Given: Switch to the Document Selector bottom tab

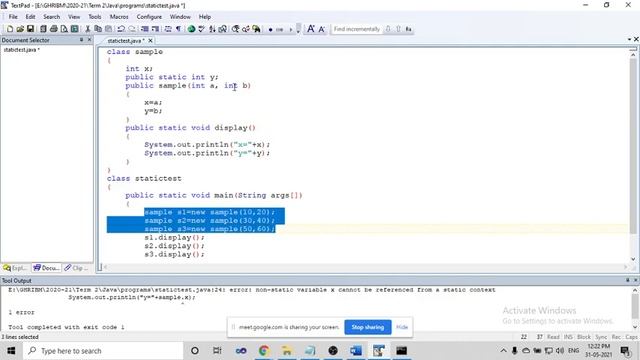Looking at the screenshot, I should [47, 268].
